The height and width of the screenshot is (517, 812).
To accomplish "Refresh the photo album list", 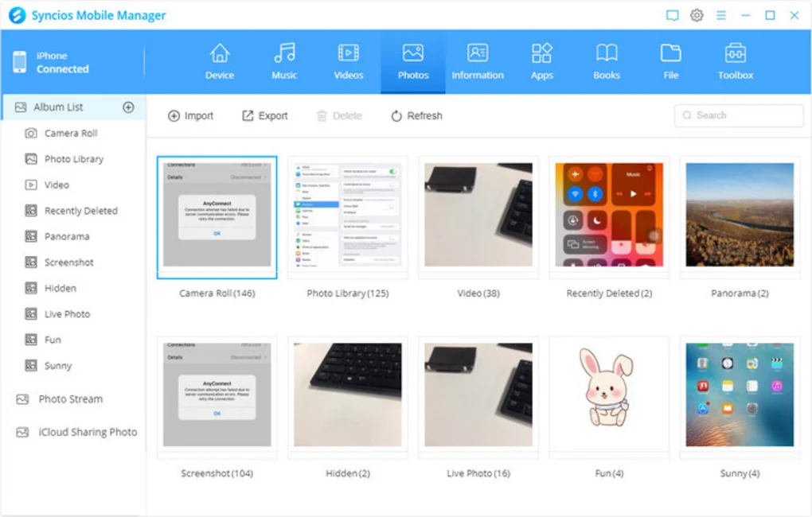I will tap(416, 116).
